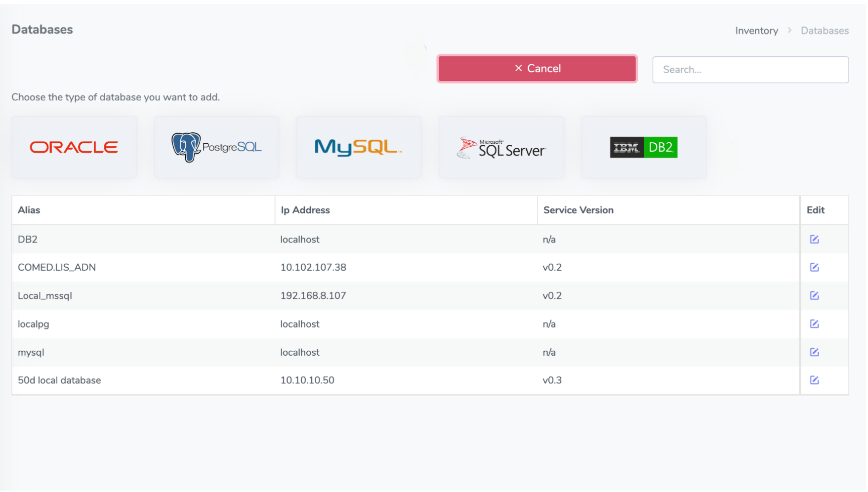Choose the Oracle database type
868x492 pixels.
(74, 147)
